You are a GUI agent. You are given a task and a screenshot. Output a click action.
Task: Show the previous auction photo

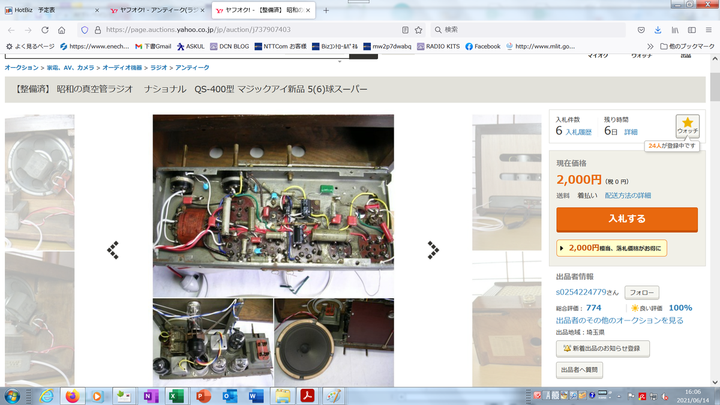tap(113, 250)
